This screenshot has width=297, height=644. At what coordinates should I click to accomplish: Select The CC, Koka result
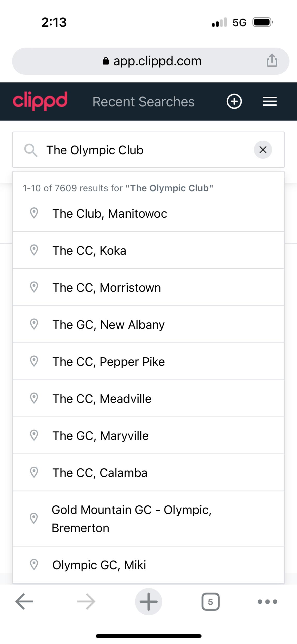point(89,251)
